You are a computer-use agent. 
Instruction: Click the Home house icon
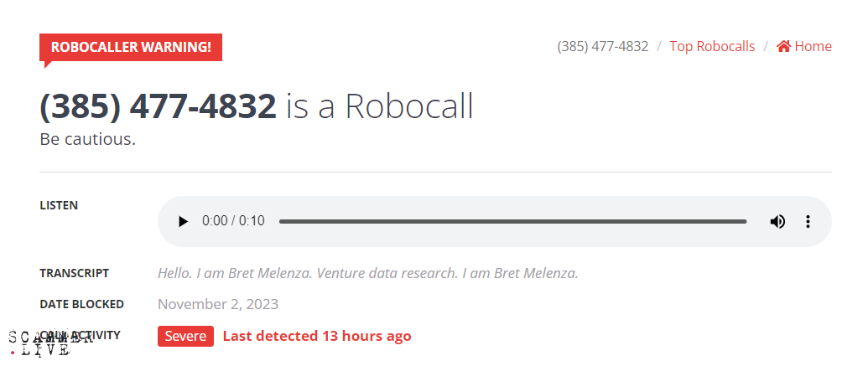click(x=783, y=47)
